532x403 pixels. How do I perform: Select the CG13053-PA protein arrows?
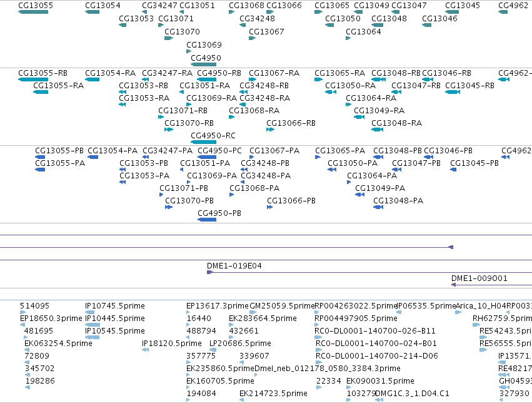123,182
